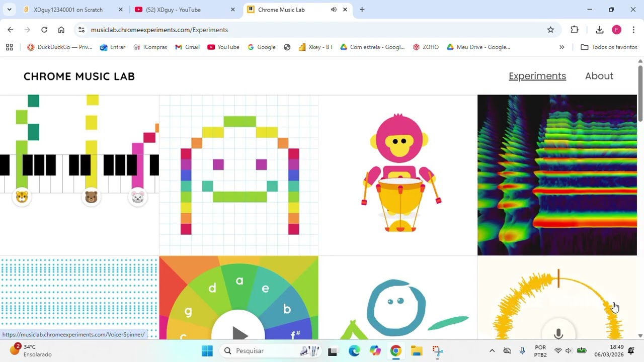This screenshot has height=362, width=644.
Task: Open the Rhythm monkey drummer experiment
Action: 397,175
